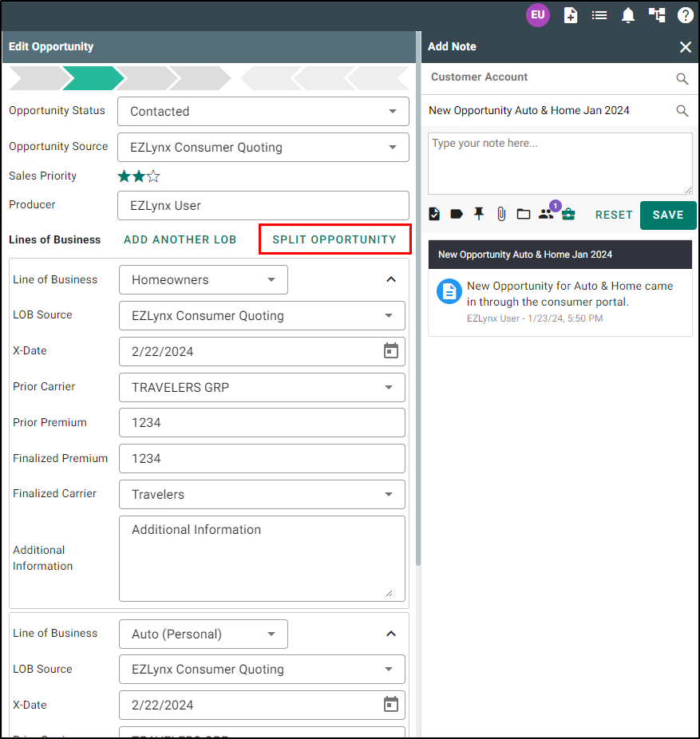Select the active green pipeline stage
The image size is (700, 739).
click(x=93, y=77)
